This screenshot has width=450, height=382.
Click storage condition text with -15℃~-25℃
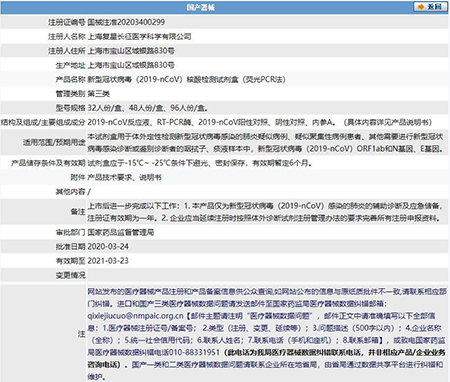pos(199,163)
